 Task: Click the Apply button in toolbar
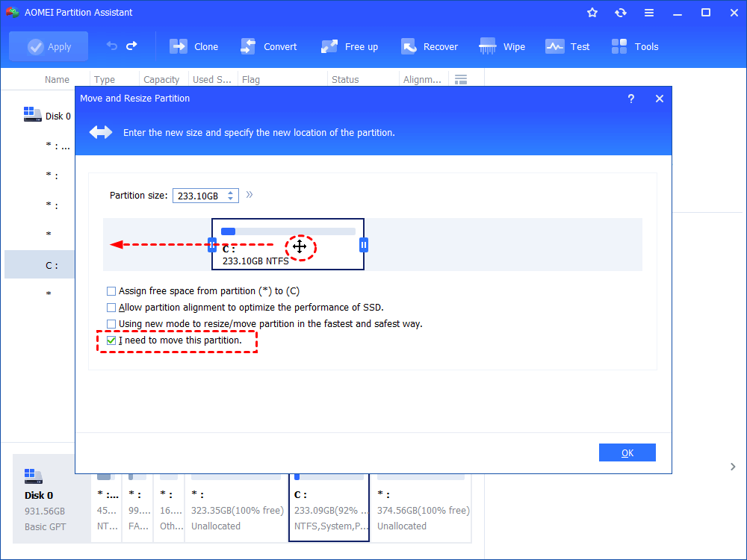tap(49, 46)
